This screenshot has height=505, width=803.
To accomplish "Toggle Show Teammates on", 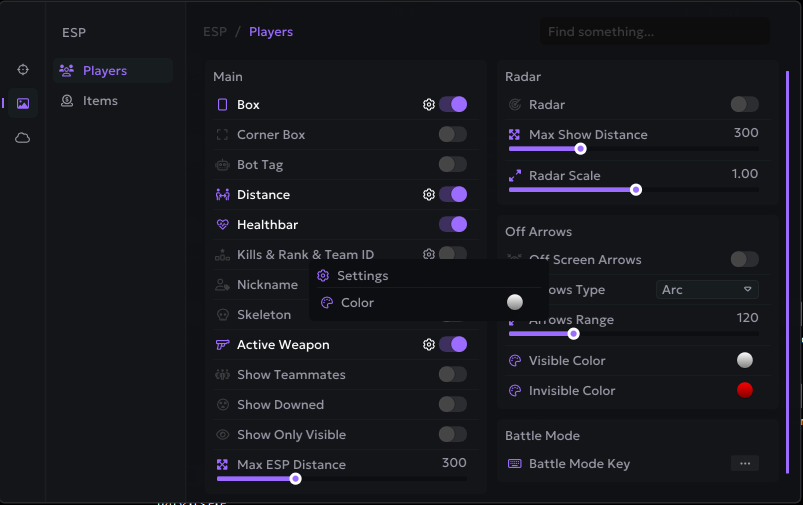I will (452, 375).
